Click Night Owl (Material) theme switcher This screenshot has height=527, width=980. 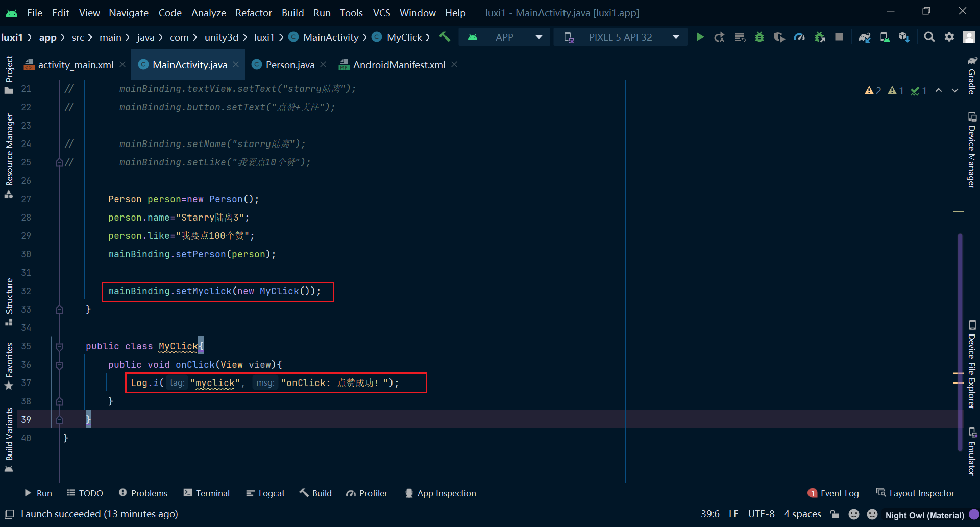click(924, 515)
